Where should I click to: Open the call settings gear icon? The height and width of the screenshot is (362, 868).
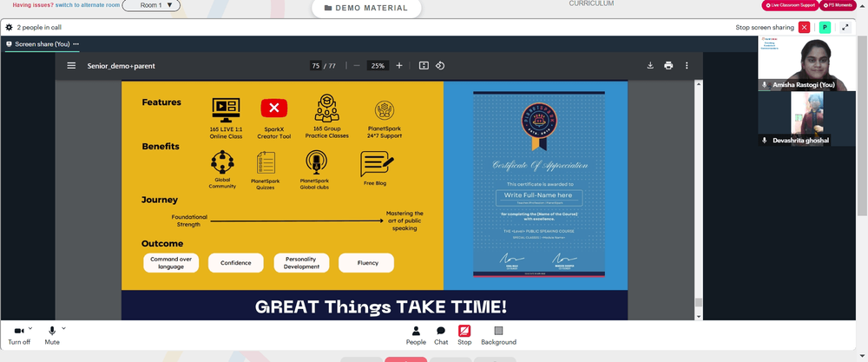point(9,27)
